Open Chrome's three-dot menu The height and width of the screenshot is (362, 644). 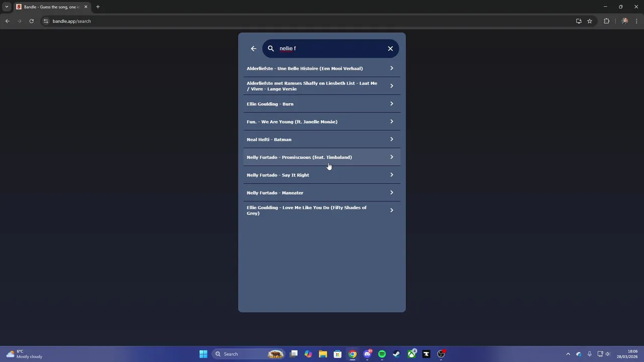tap(637, 21)
